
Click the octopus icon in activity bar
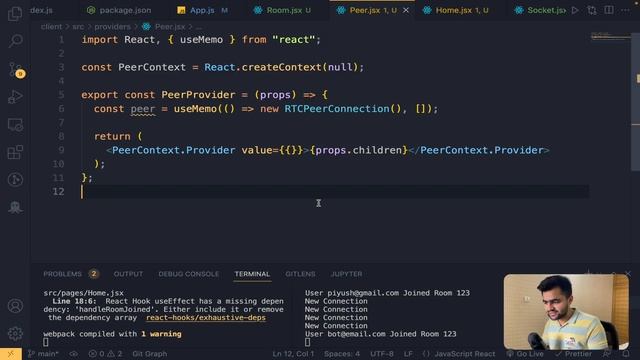15,207
